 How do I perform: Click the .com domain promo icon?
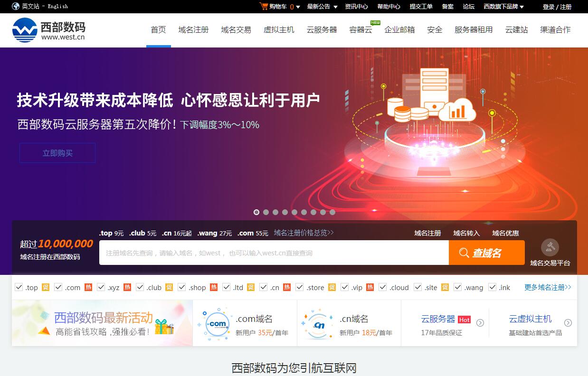pos(217,324)
